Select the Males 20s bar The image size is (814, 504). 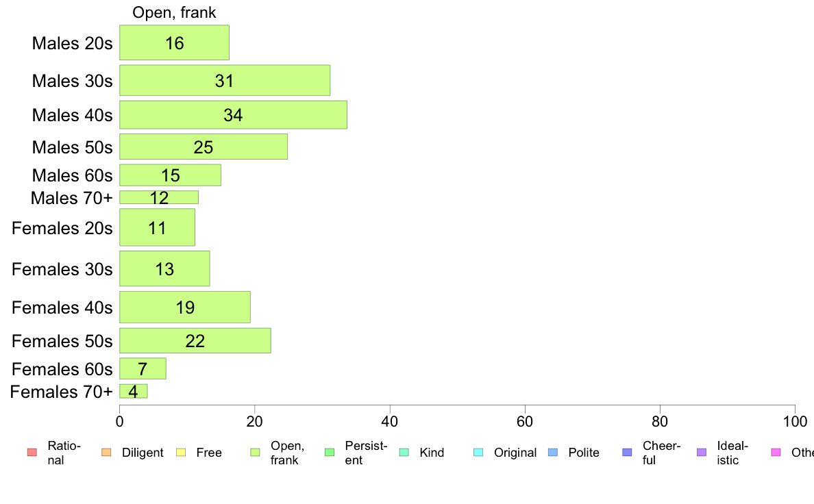click(174, 43)
